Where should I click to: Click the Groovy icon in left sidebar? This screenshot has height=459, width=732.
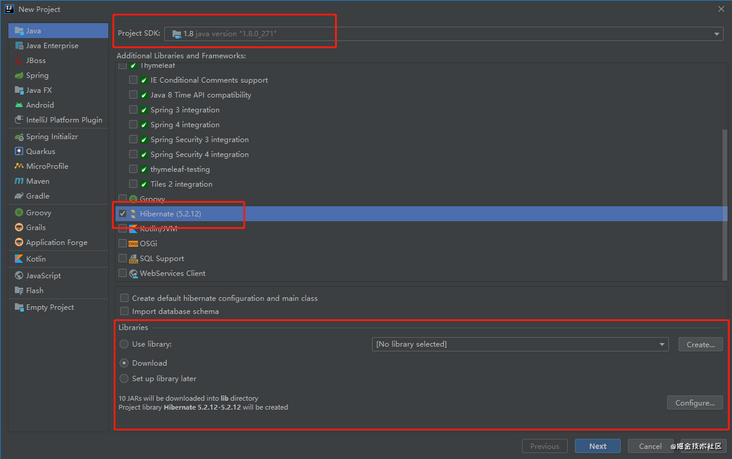click(19, 212)
